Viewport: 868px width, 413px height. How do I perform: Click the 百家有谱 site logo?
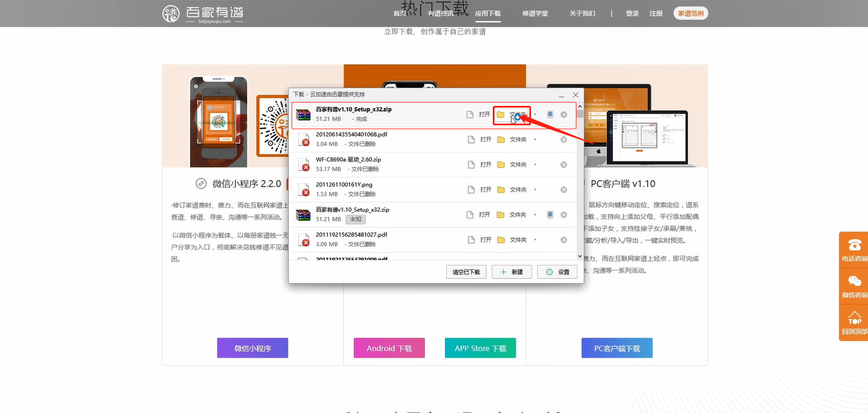(203, 13)
